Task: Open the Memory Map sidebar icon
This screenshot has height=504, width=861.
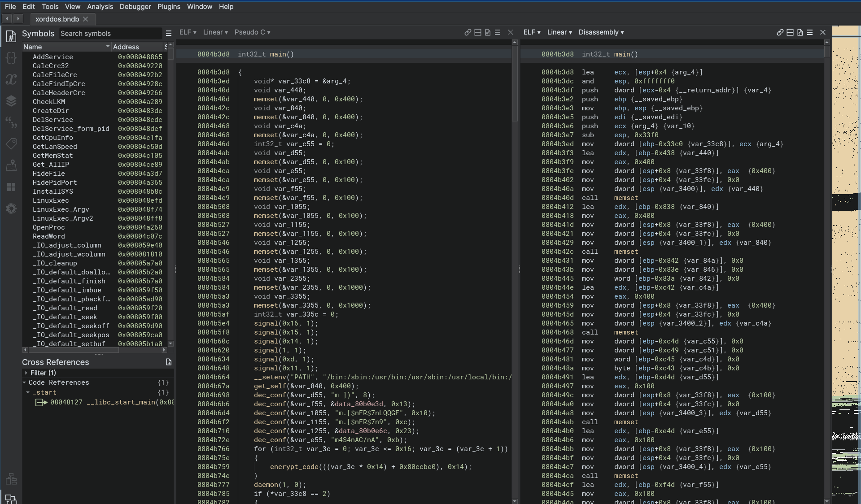Action: point(11,165)
